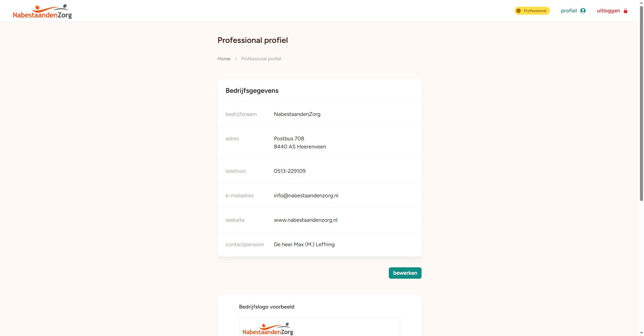
Task: Click the scrollbar down arrow
Action: click(x=641, y=333)
